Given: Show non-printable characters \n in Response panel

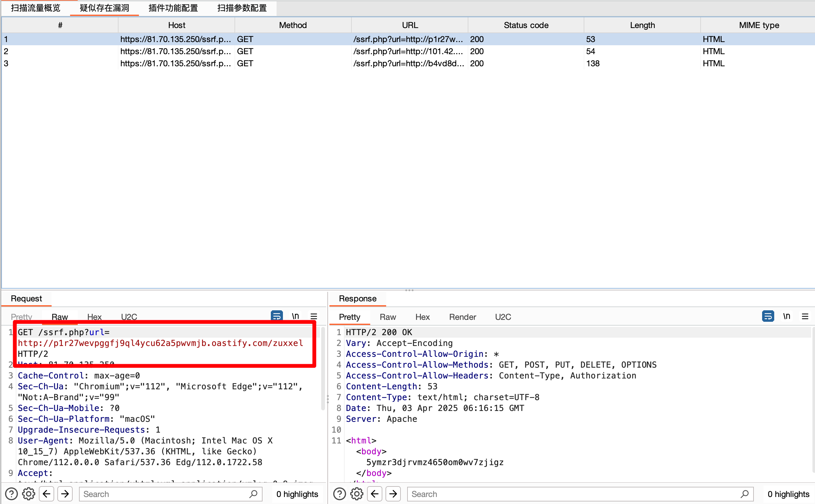Looking at the screenshot, I should point(787,316).
